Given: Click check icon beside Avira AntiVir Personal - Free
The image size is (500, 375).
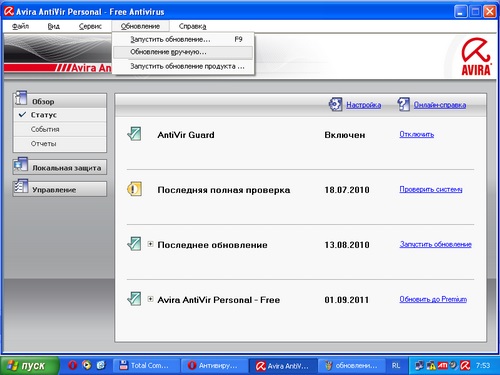Looking at the screenshot, I should click(x=134, y=299).
